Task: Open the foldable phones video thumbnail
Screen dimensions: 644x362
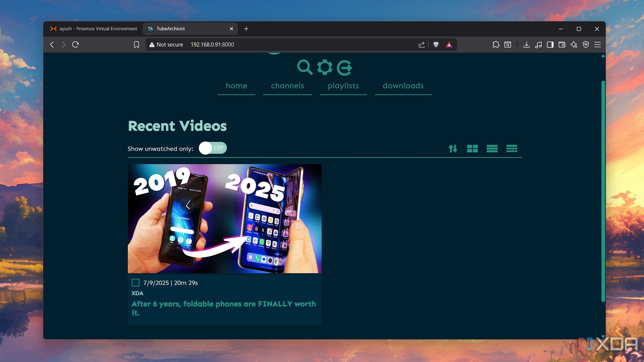Action: (225, 218)
